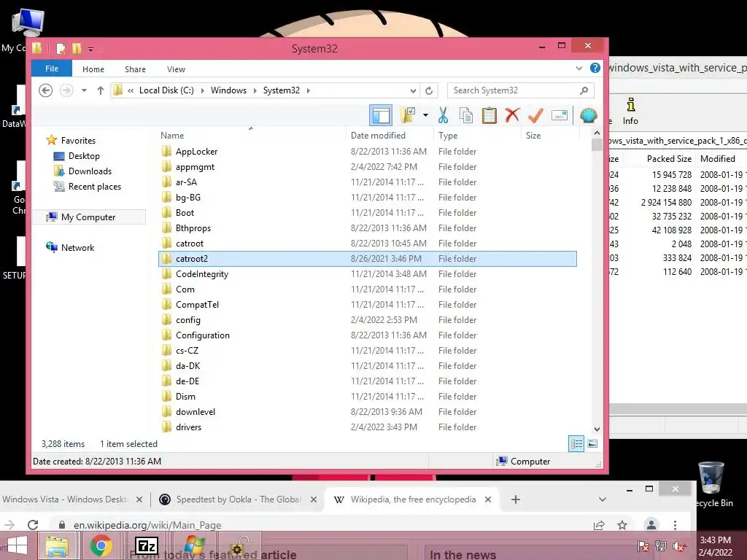Viewport: 747px width, 560px height.
Task: Open the recent locations dropdown
Action: pos(84,90)
